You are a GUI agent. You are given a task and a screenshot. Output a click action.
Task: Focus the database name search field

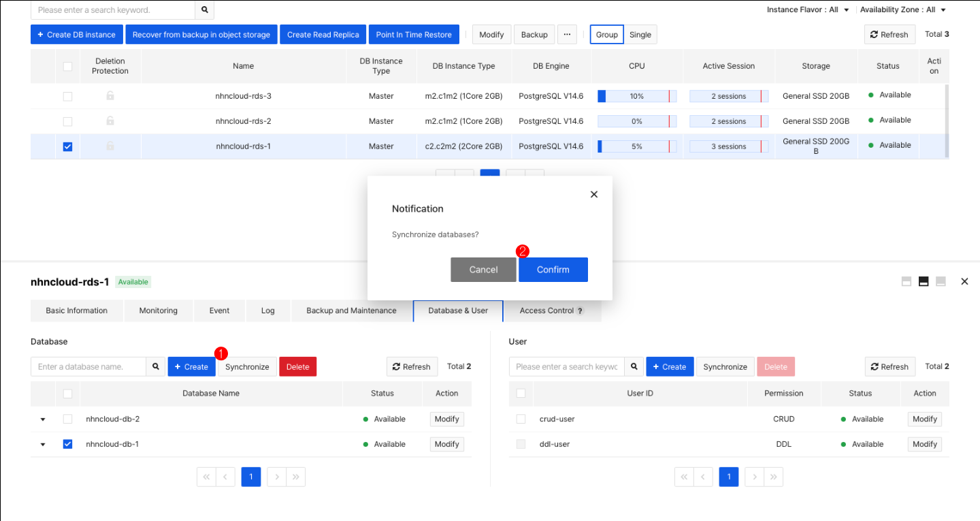tap(88, 366)
